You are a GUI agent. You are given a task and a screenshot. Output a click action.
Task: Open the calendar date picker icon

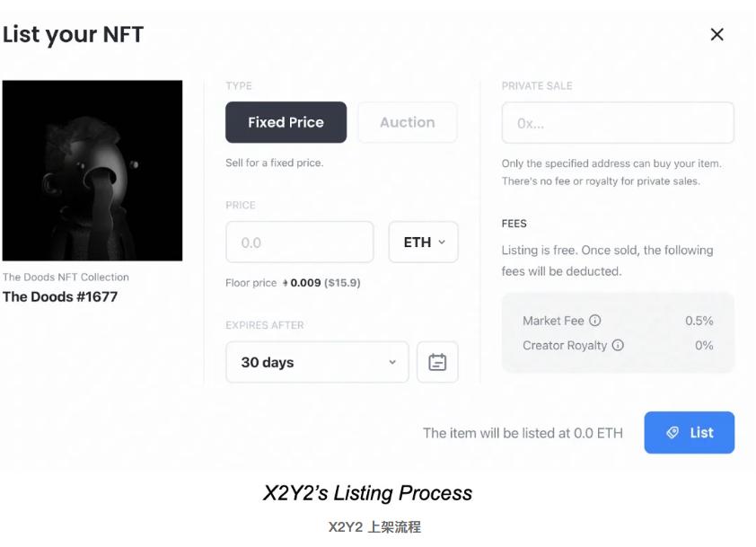point(437,362)
